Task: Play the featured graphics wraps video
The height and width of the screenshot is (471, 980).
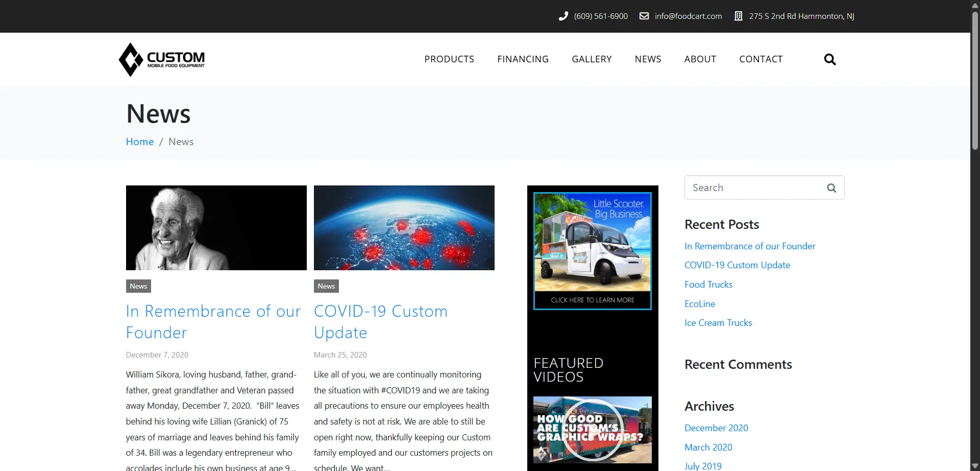Action: pyautogui.click(x=592, y=430)
